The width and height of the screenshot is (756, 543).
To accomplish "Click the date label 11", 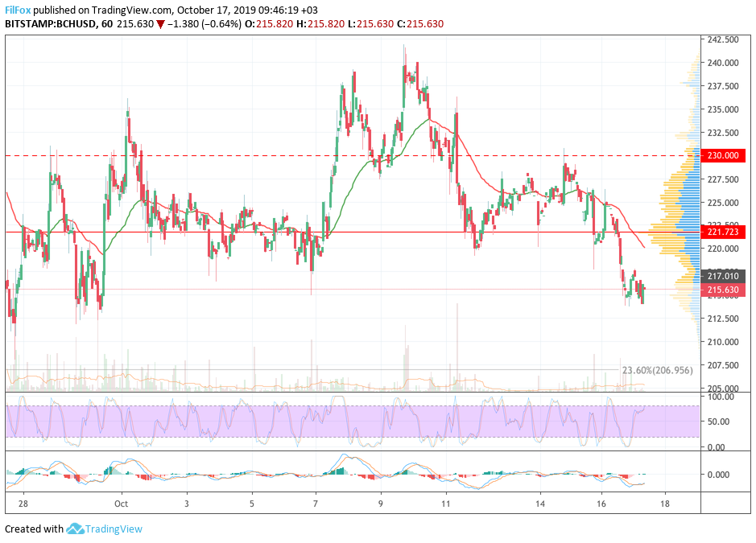I will [x=445, y=504].
